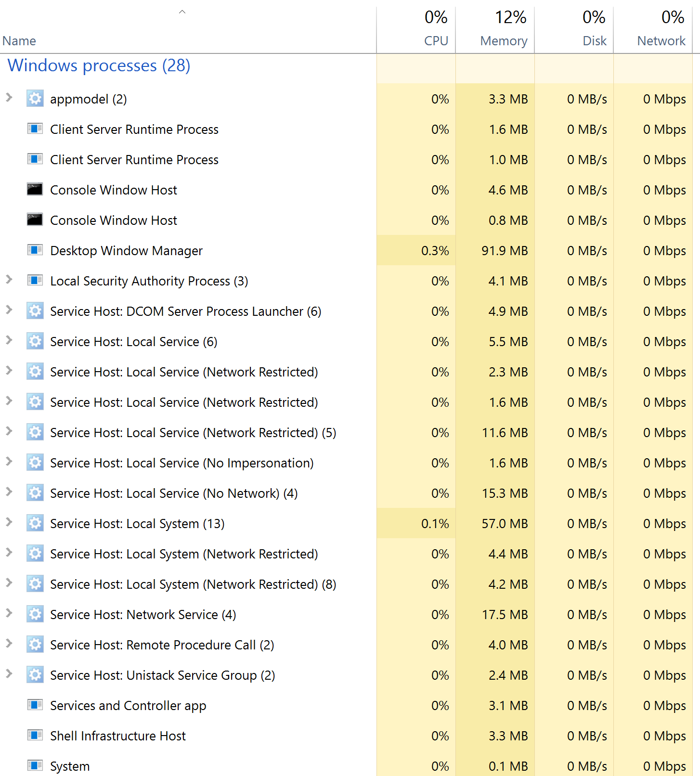700x776 pixels.
Task: Select the System process name
Action: [x=70, y=766]
